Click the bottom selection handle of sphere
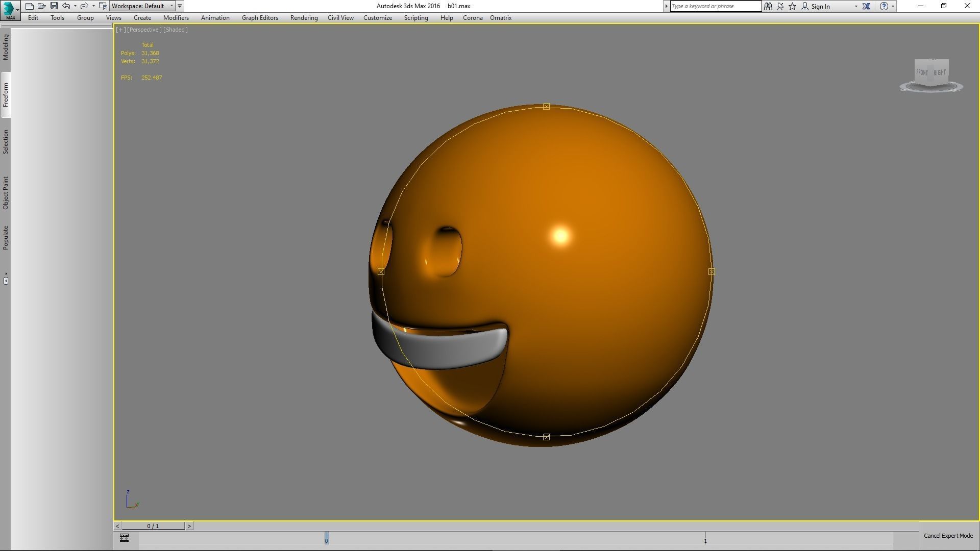Screen dimensions: 980x551 546,437
